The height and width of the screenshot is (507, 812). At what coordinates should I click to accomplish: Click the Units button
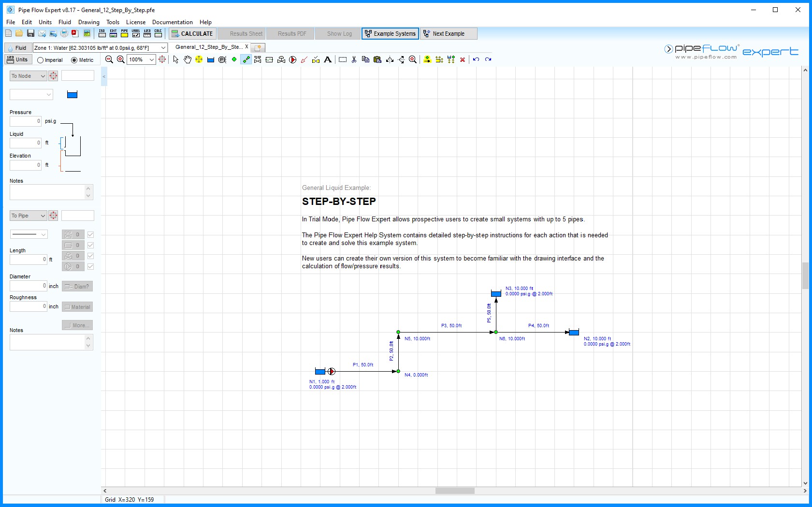click(x=17, y=59)
